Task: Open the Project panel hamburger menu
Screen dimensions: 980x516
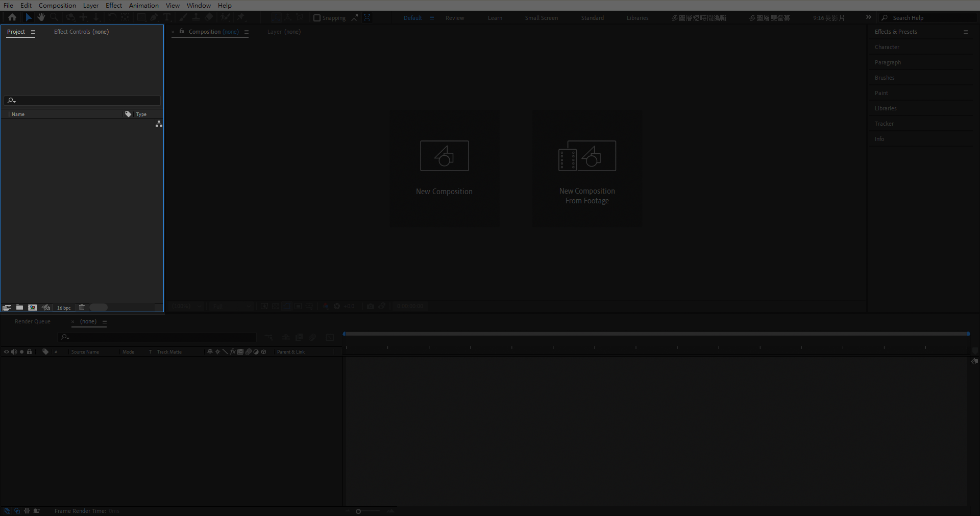Action: pyautogui.click(x=33, y=32)
